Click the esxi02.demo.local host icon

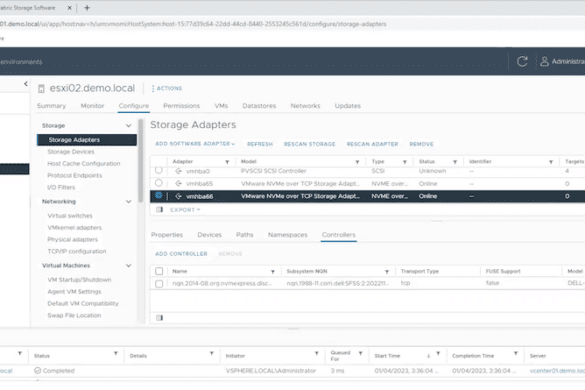coord(41,88)
